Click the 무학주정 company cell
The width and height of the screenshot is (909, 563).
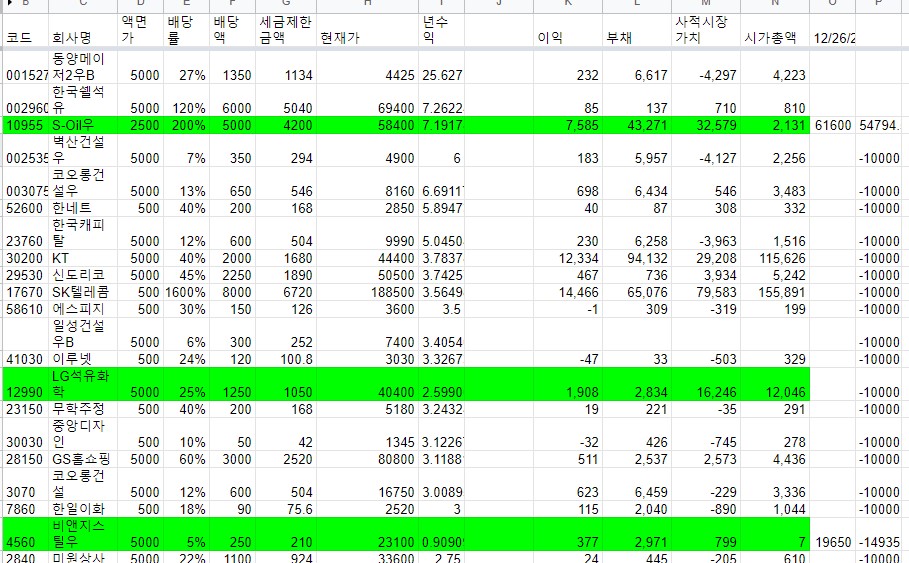(83, 409)
